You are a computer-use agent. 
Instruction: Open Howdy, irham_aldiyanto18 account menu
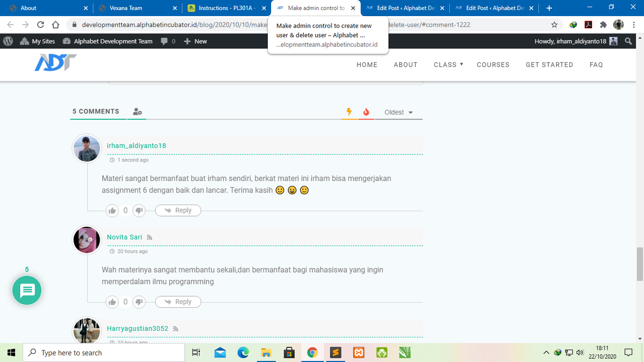click(x=576, y=41)
